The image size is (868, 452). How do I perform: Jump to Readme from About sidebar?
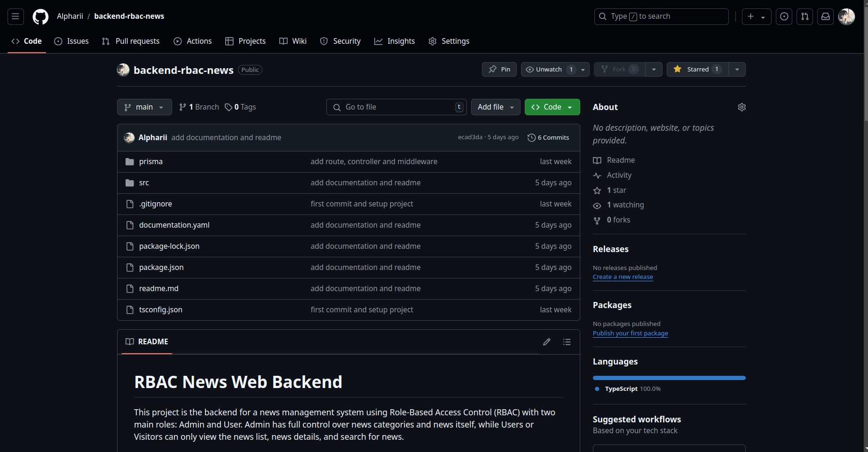click(614, 160)
